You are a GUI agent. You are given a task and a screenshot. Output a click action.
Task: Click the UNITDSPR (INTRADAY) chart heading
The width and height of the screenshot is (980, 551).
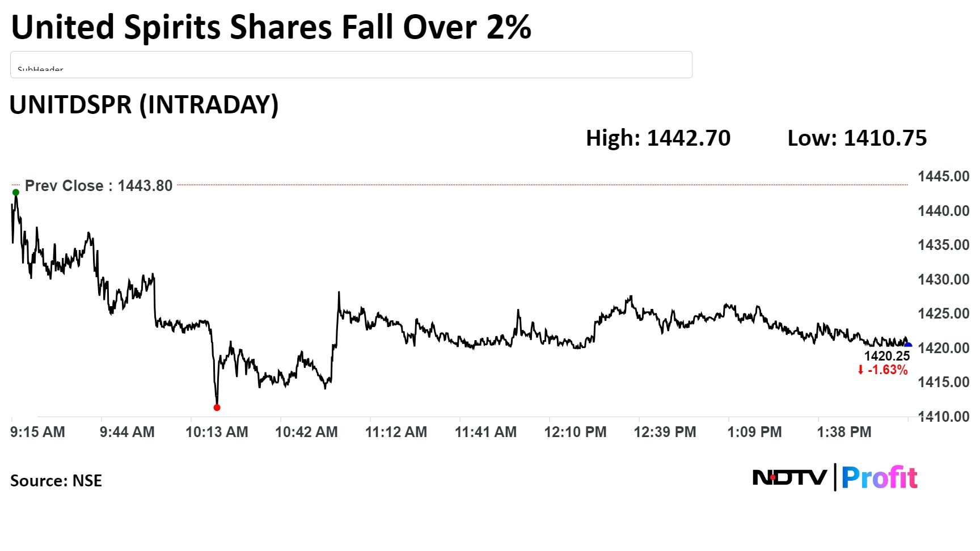[144, 105]
